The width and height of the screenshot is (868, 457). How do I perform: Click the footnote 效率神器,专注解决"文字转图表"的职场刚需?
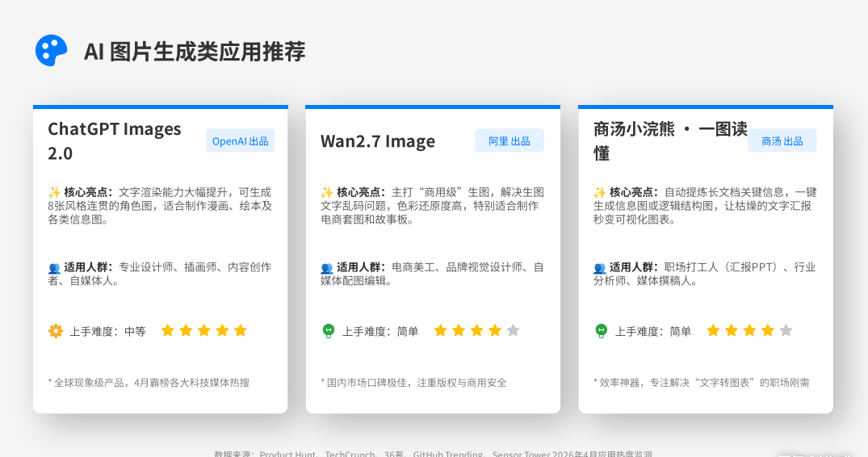(702, 383)
